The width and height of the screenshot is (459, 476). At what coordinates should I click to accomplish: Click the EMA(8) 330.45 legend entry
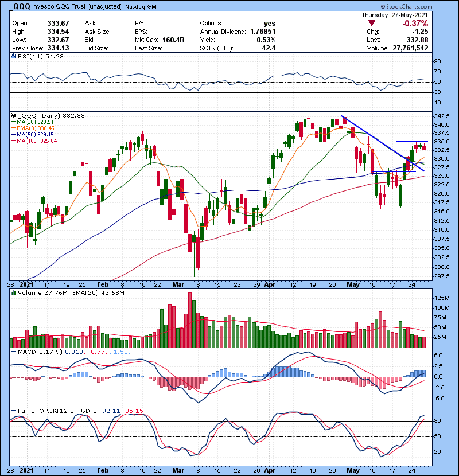[35, 128]
